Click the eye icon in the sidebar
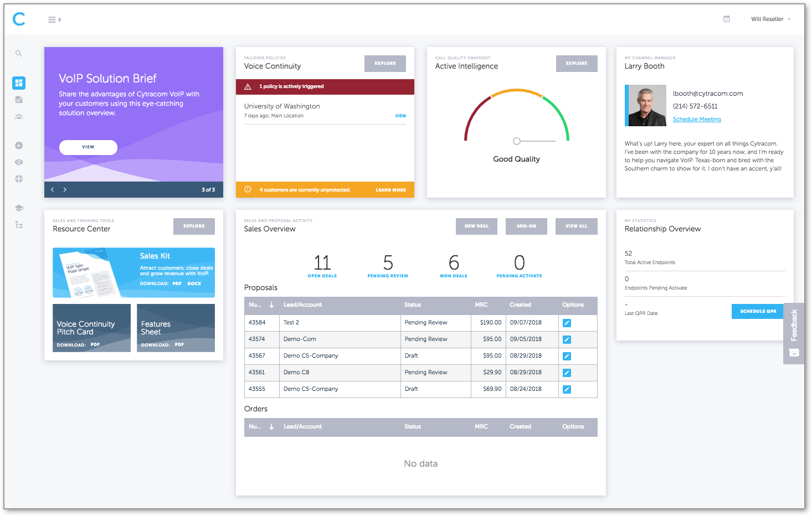The image size is (812, 516). click(x=19, y=162)
